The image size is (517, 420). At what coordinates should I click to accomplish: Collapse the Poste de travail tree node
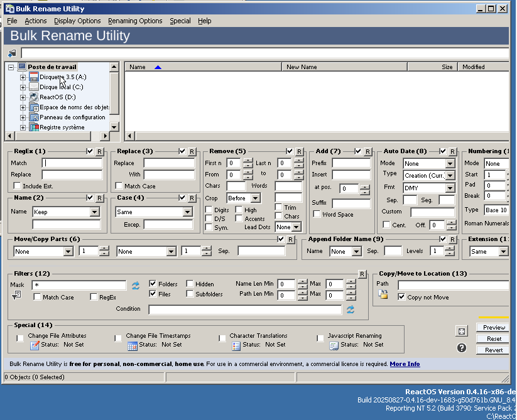point(11,67)
